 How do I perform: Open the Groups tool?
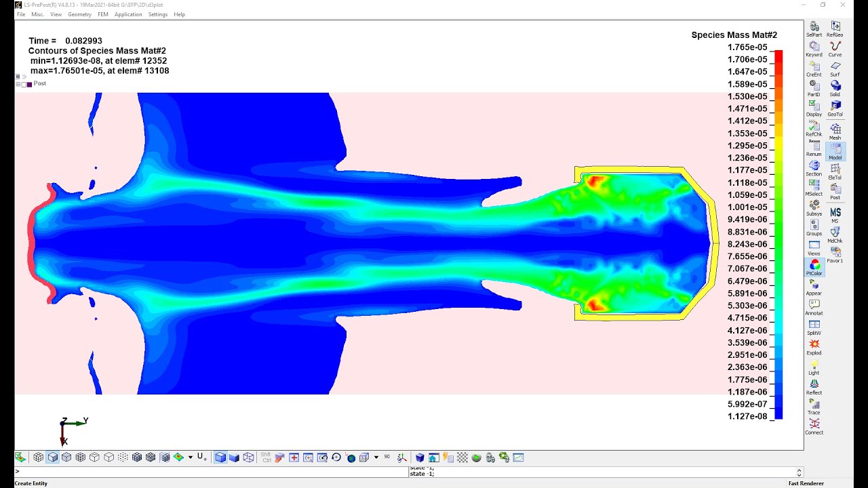tap(814, 228)
